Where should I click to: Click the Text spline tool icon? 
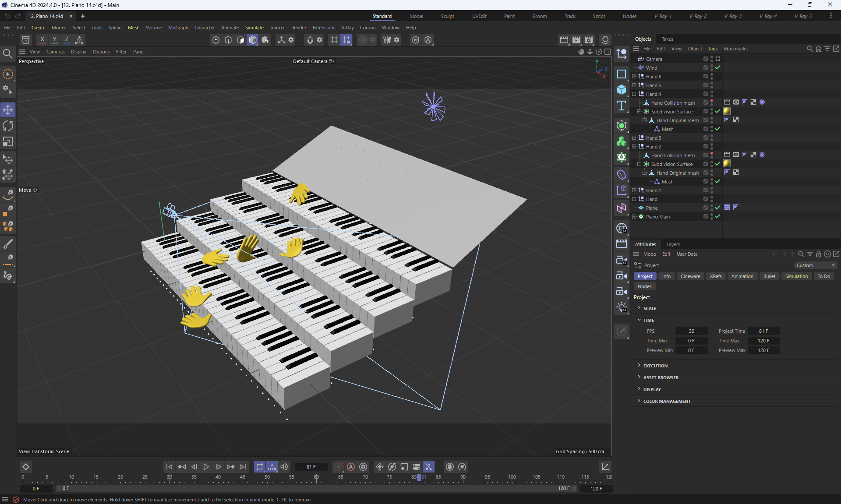621,106
